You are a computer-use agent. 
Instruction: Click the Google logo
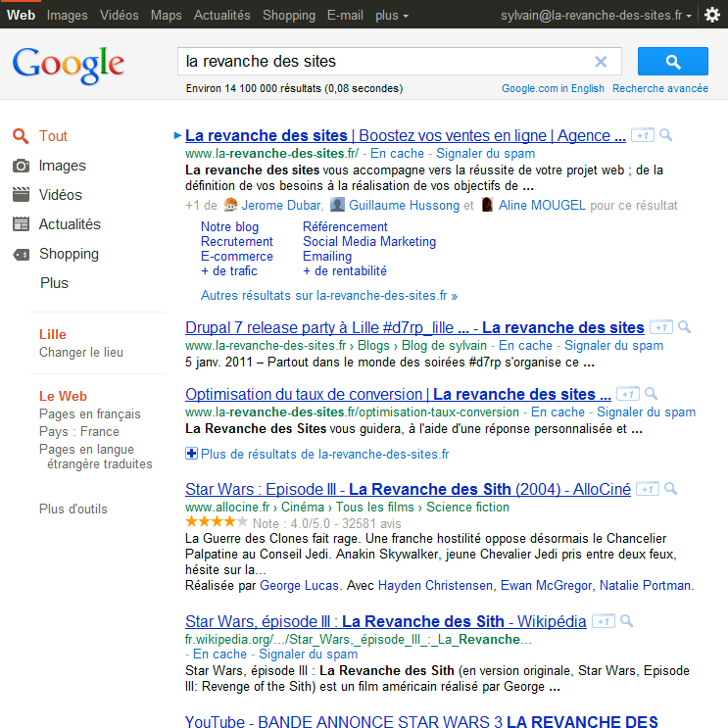[x=69, y=65]
